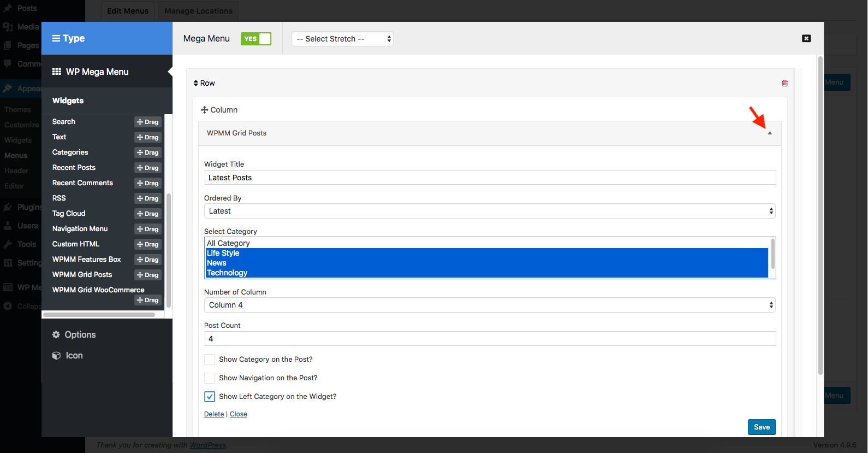Click the Post Count input field
This screenshot has width=868, height=453.
(x=490, y=339)
